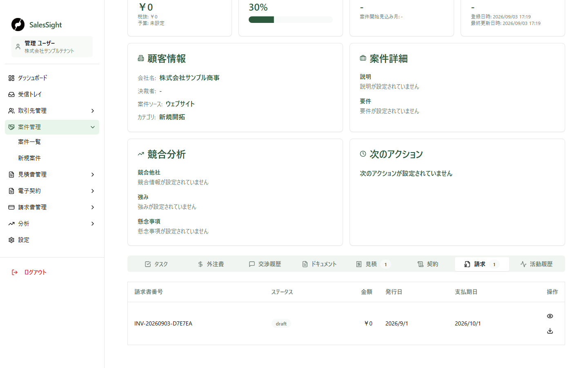This screenshot has width=588, height=368.
Task: Click the clock icon next to 次のアクション
Action: tap(363, 154)
